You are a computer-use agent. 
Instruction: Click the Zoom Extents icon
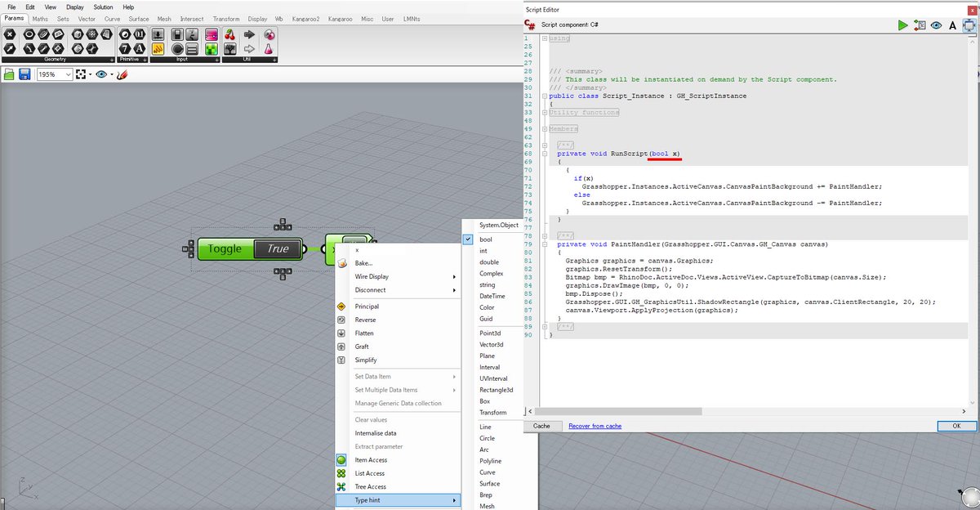(80, 74)
